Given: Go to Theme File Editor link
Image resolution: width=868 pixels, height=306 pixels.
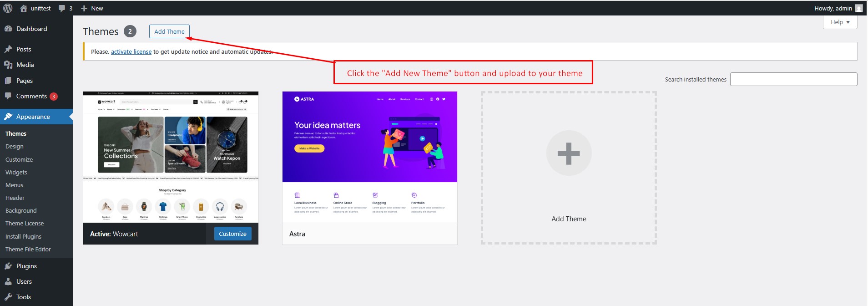Looking at the screenshot, I should [x=28, y=249].
